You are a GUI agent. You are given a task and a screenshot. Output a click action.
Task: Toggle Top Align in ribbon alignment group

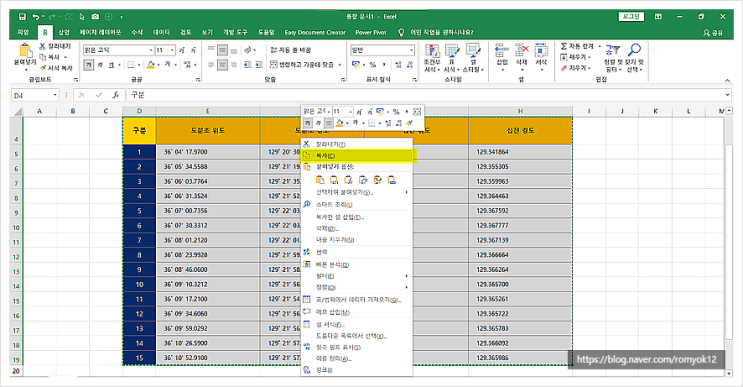coord(211,50)
